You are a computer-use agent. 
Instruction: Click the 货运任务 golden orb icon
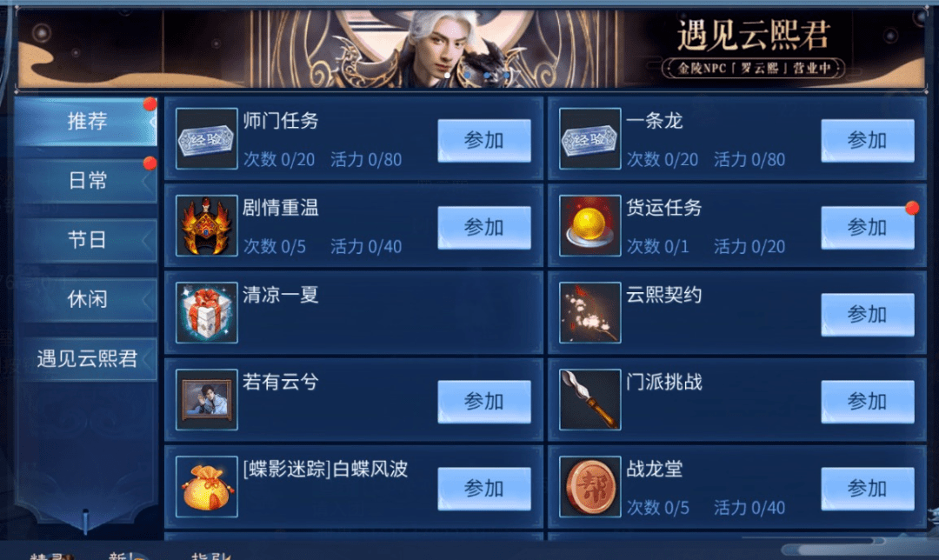click(589, 226)
